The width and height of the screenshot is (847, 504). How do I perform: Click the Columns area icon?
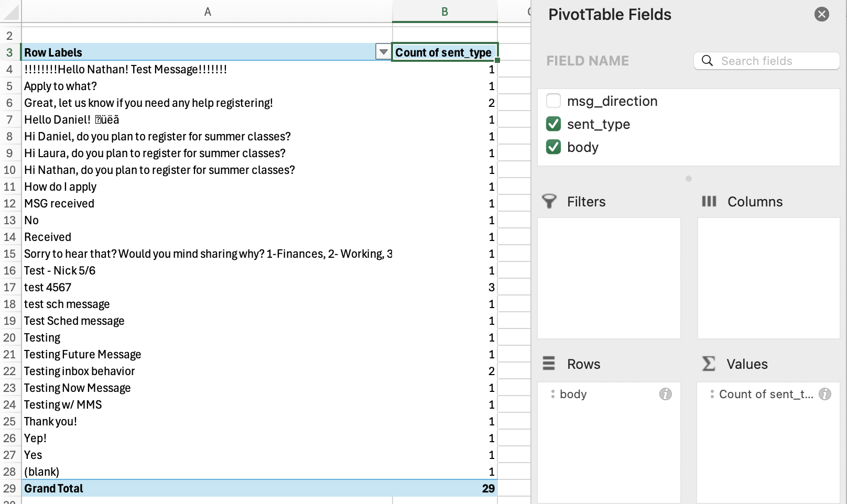click(709, 202)
